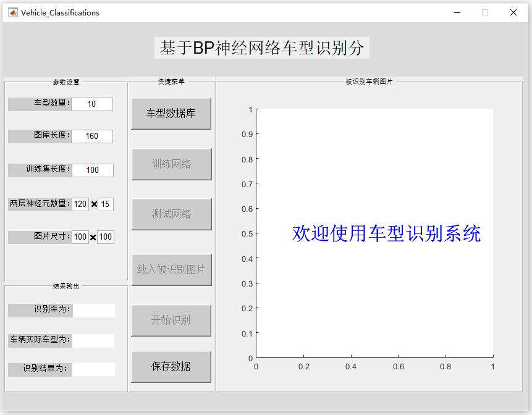The height and width of the screenshot is (415, 532).
Task: Click the 识别率为 result output box
Action: pyautogui.click(x=94, y=311)
